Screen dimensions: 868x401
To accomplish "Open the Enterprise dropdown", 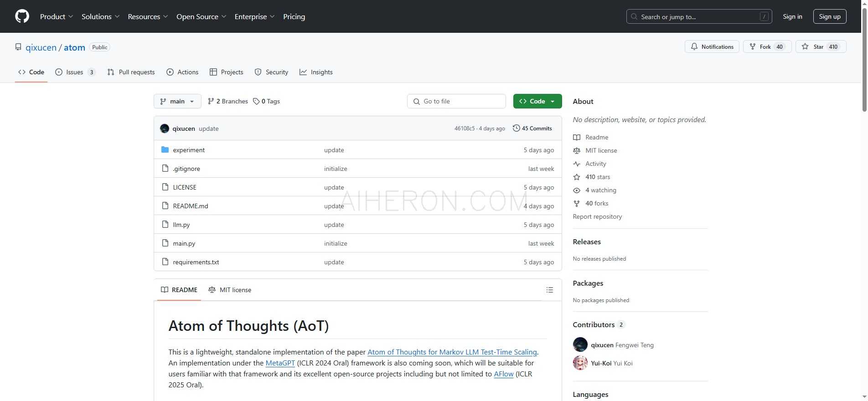I will click(254, 16).
